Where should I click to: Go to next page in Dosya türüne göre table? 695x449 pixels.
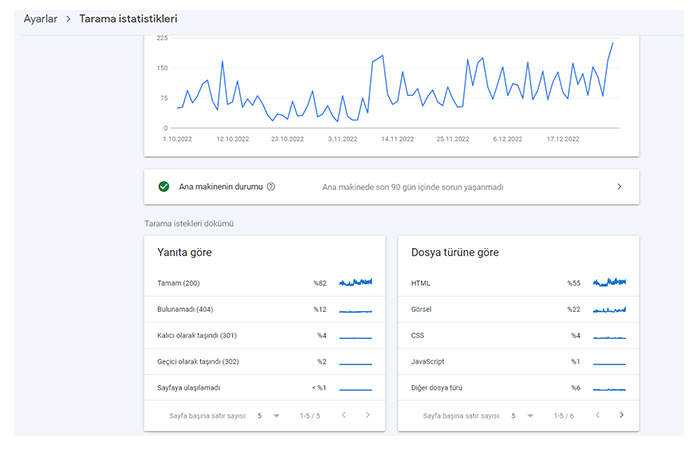pyautogui.click(x=621, y=415)
